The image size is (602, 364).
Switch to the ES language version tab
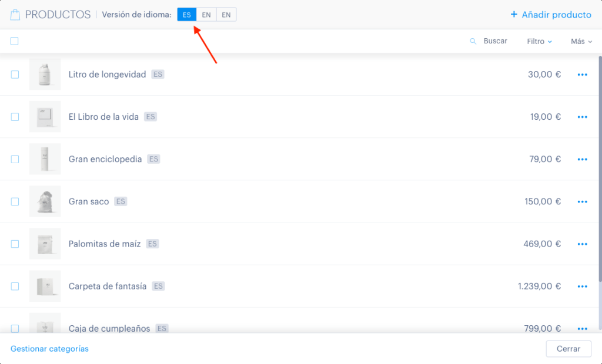186,15
